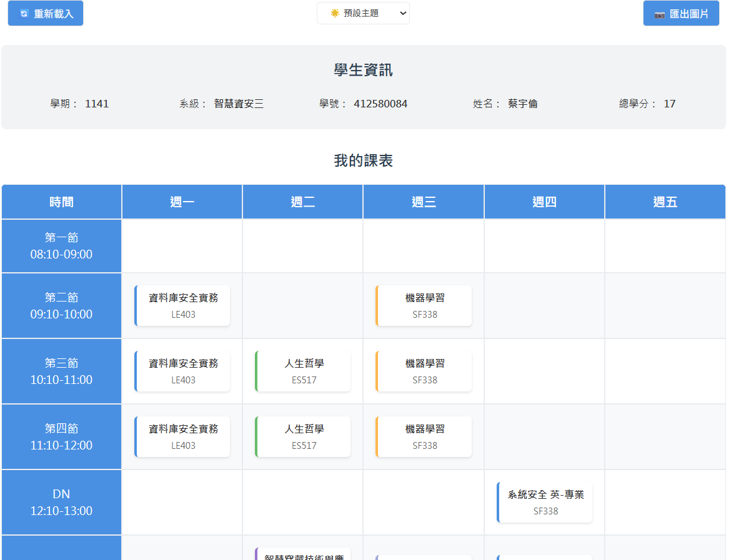Click the reload icon on 重新載入
The image size is (731, 560).
tap(24, 14)
